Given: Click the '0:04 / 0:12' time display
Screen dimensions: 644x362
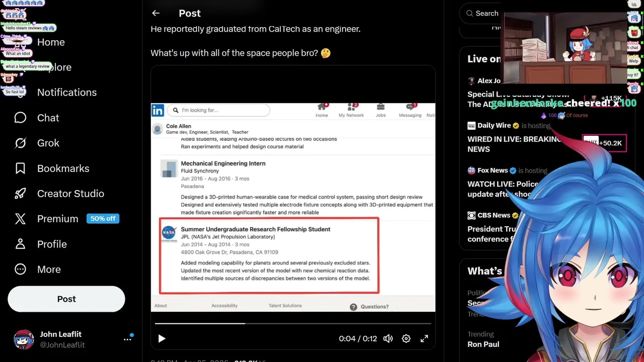Looking at the screenshot, I should coord(358,339).
